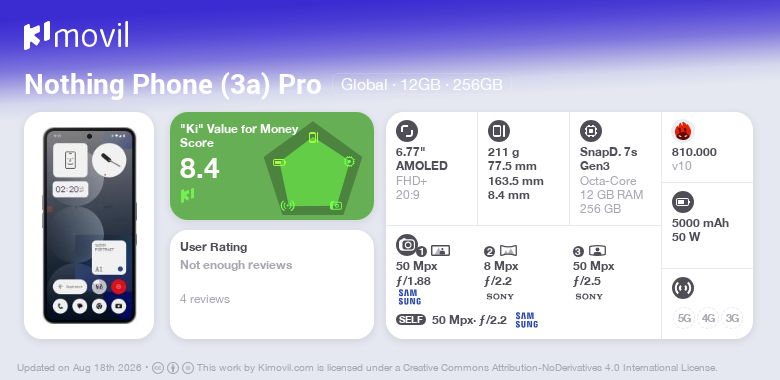Image resolution: width=780 pixels, height=380 pixels.
Task: Click the 4G network badge
Action: (708, 318)
